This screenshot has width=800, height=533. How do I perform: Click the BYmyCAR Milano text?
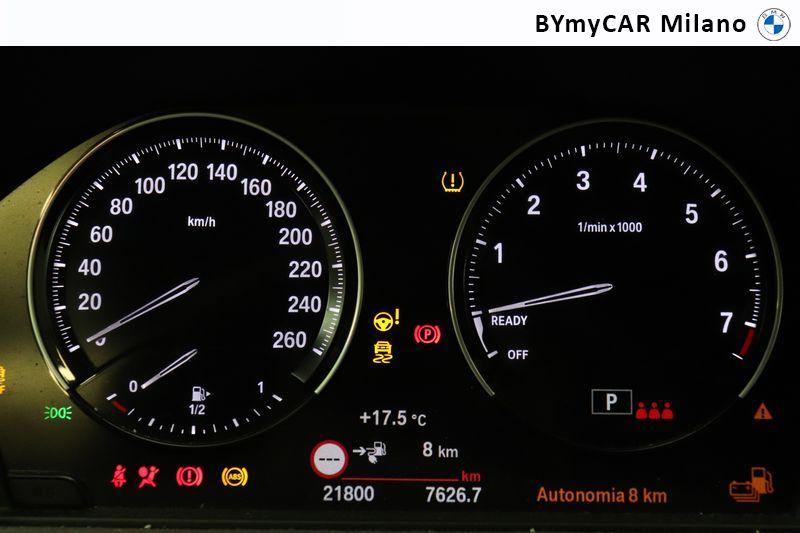tap(640, 24)
